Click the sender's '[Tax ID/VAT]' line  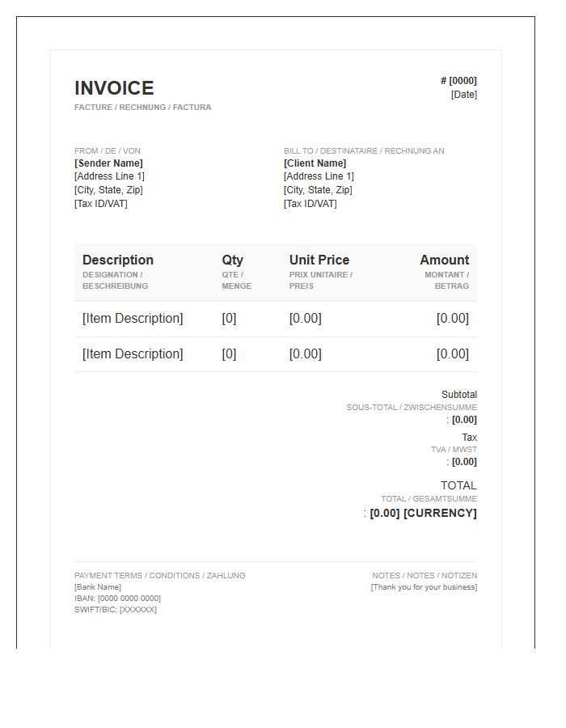(101, 204)
